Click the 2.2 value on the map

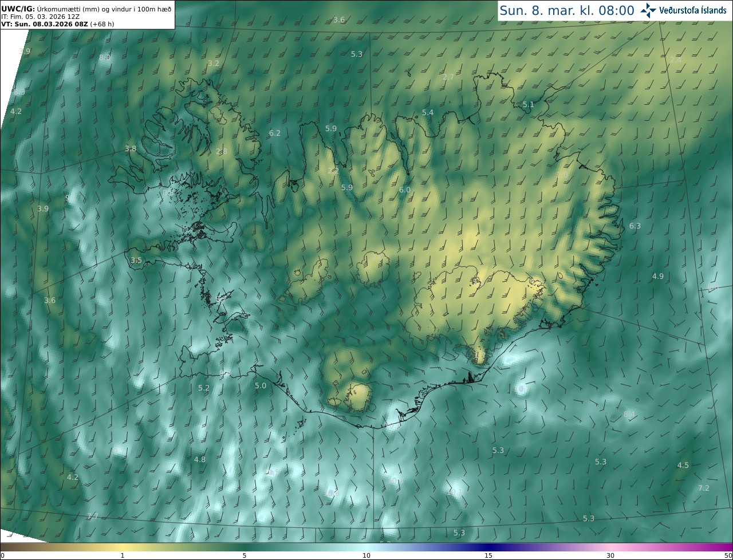coord(333,171)
